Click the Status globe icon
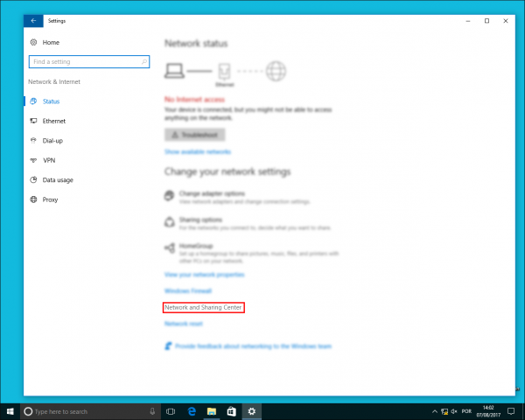525x420 pixels. (33, 101)
